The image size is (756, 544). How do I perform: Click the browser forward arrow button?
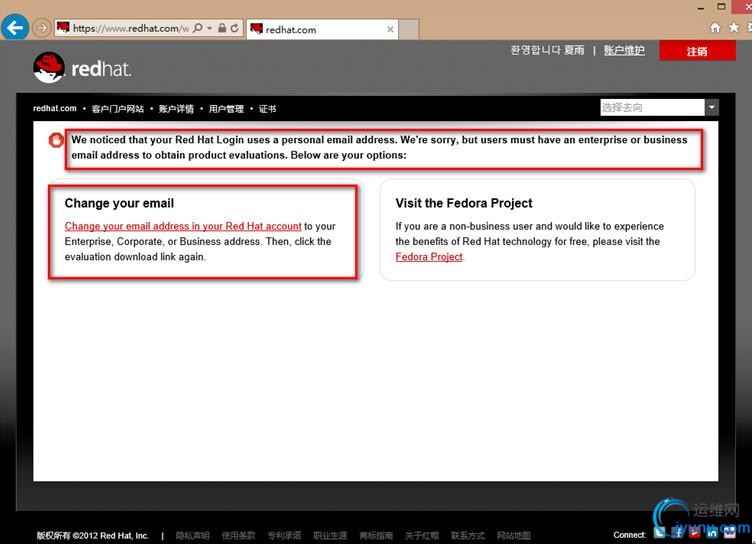(42, 28)
